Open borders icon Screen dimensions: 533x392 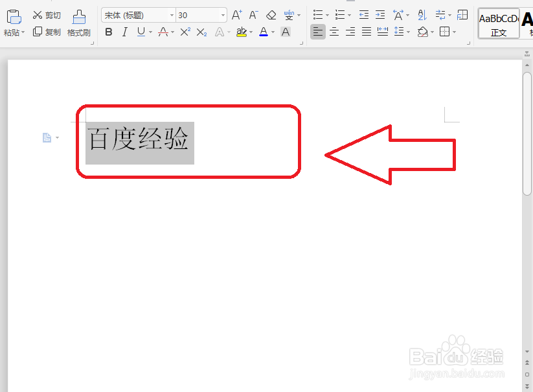coord(445,32)
